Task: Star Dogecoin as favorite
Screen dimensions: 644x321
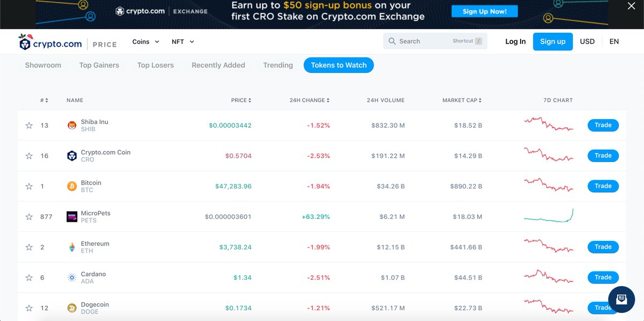Action: click(x=29, y=308)
